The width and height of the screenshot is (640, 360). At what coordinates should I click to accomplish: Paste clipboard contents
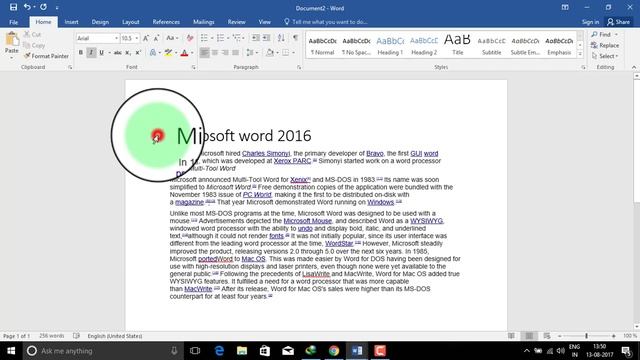[11, 44]
